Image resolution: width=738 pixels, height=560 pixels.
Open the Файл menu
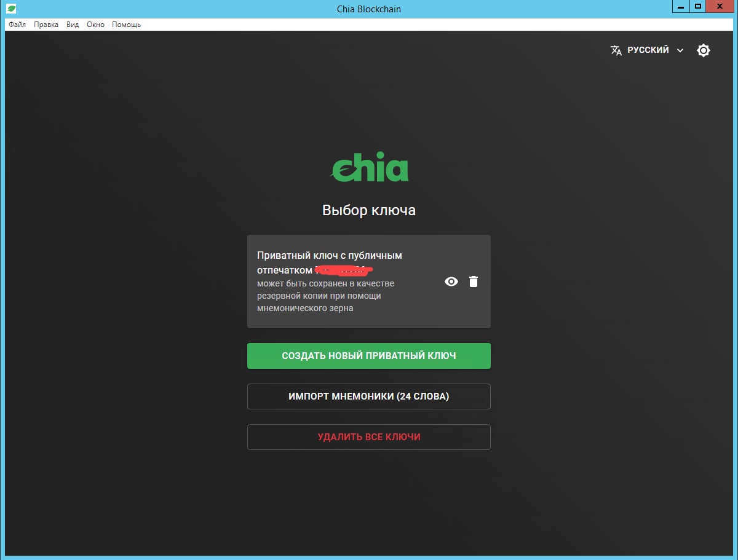(17, 25)
